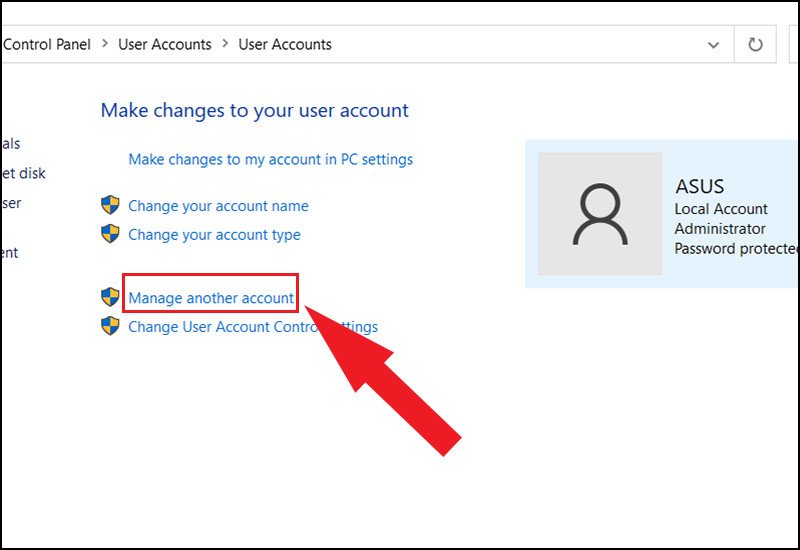Image resolution: width=800 pixels, height=550 pixels.
Task: Click the Make changes to your user account heading
Action: coord(255,110)
